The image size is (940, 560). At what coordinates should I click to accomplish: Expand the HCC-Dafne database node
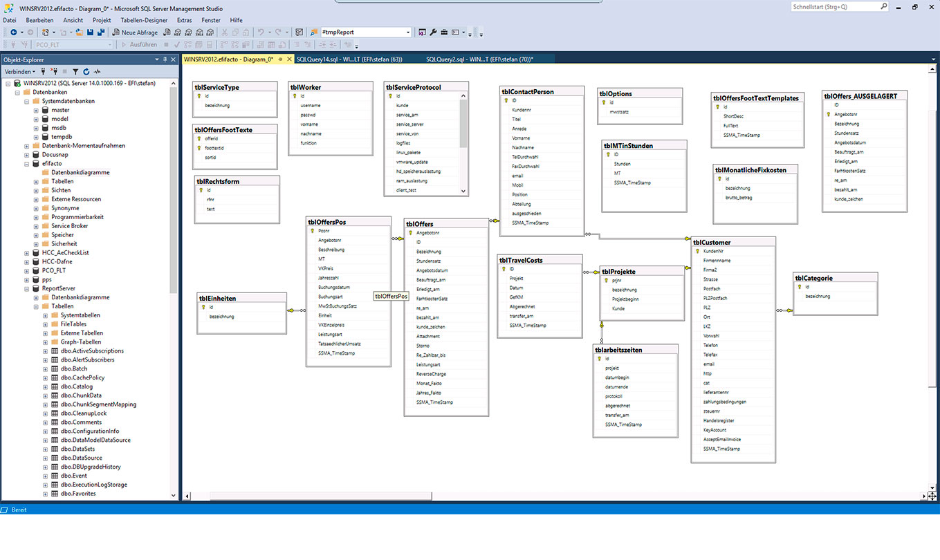(27, 262)
